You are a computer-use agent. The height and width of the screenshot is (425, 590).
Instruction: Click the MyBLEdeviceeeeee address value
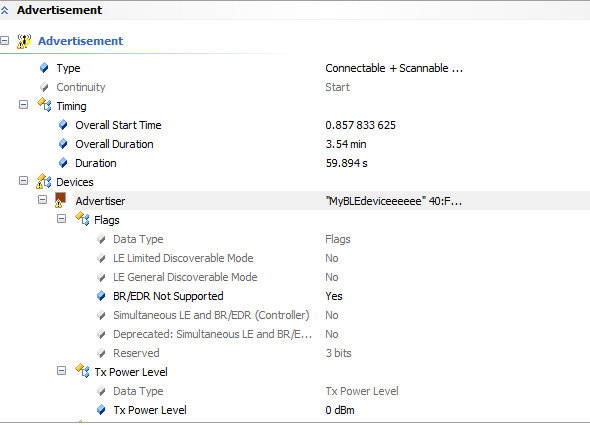tap(394, 201)
